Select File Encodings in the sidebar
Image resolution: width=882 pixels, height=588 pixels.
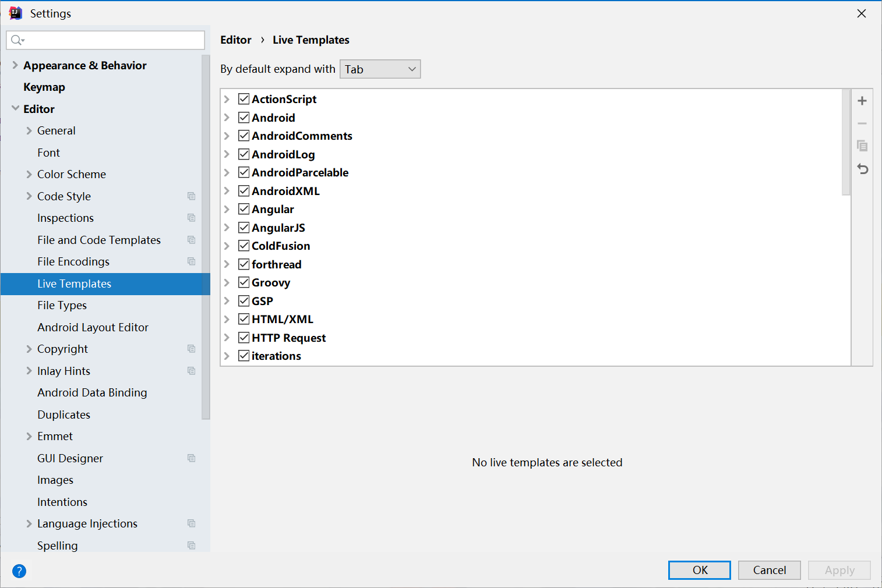point(73,261)
